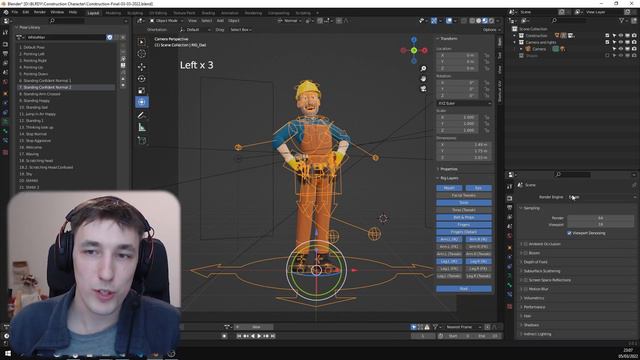This screenshot has width=640, height=360.
Task: Select the Move tool in the viewport toolbar
Action: (142, 67)
